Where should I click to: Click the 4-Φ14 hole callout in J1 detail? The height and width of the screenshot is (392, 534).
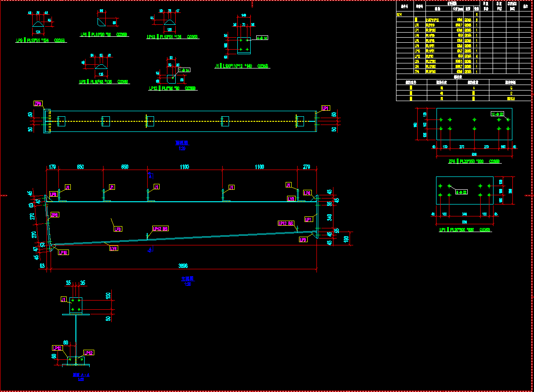(262, 38)
